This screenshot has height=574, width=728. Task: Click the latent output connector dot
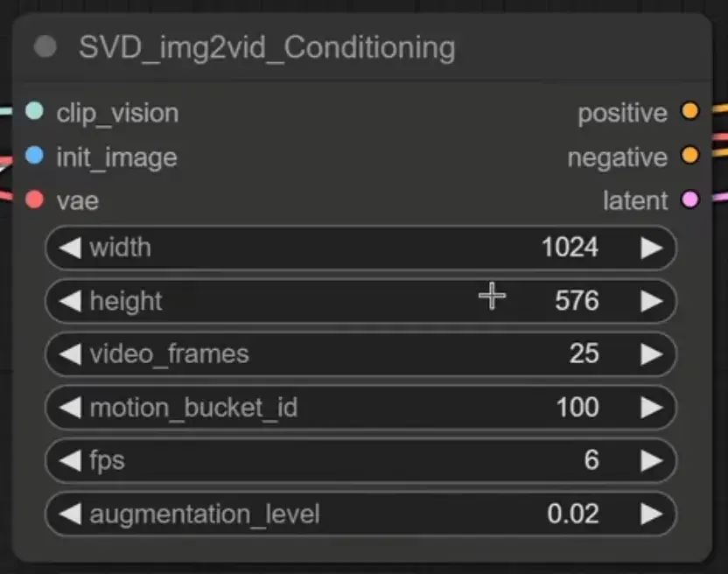[x=689, y=200]
